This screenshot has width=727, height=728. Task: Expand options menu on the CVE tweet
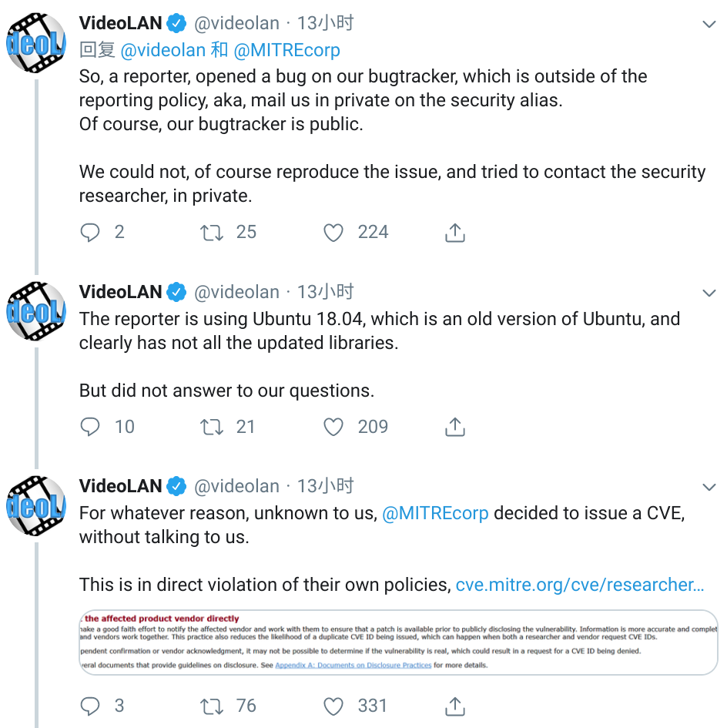(x=709, y=487)
